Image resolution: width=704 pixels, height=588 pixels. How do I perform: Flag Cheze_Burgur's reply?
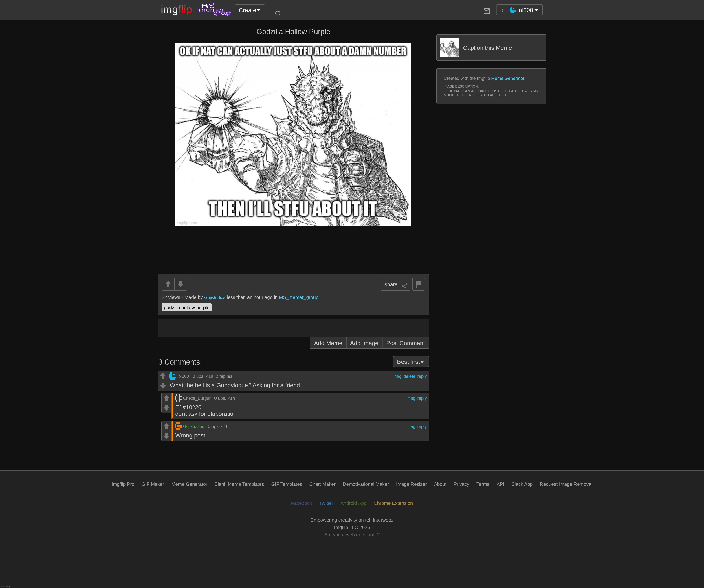(412, 398)
